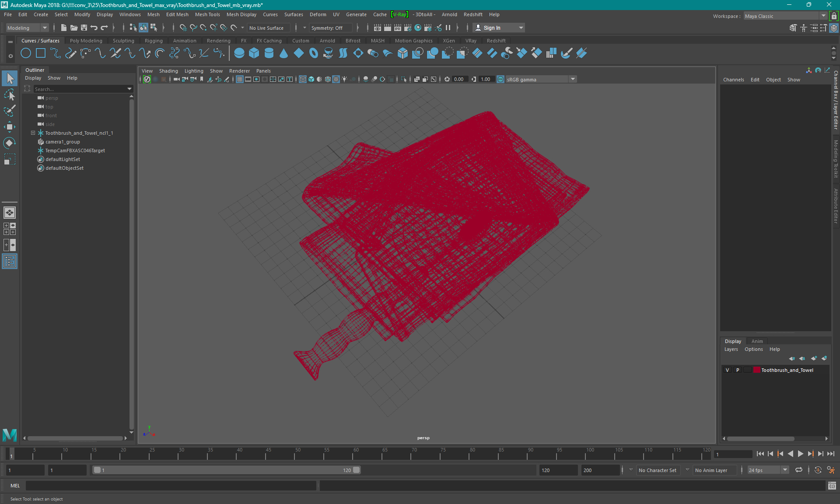The image size is (840, 504).
Task: Toggle the viewport grid display
Action: [x=240, y=79]
